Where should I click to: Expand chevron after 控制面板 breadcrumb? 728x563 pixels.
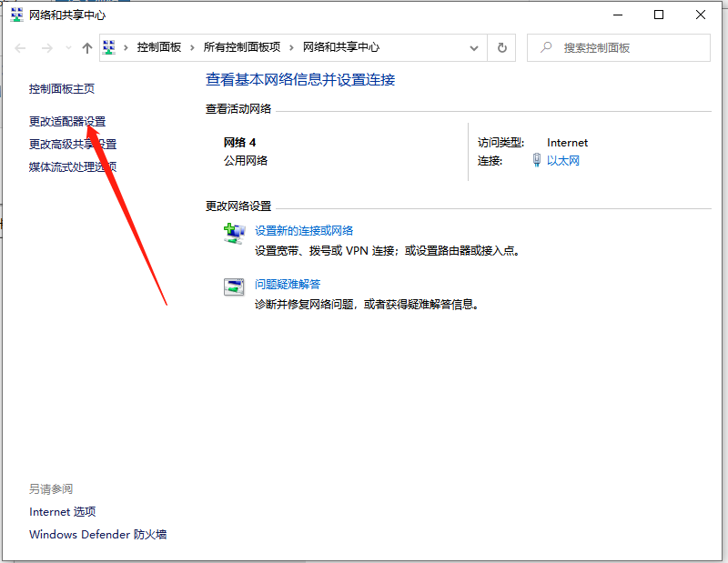(192, 47)
